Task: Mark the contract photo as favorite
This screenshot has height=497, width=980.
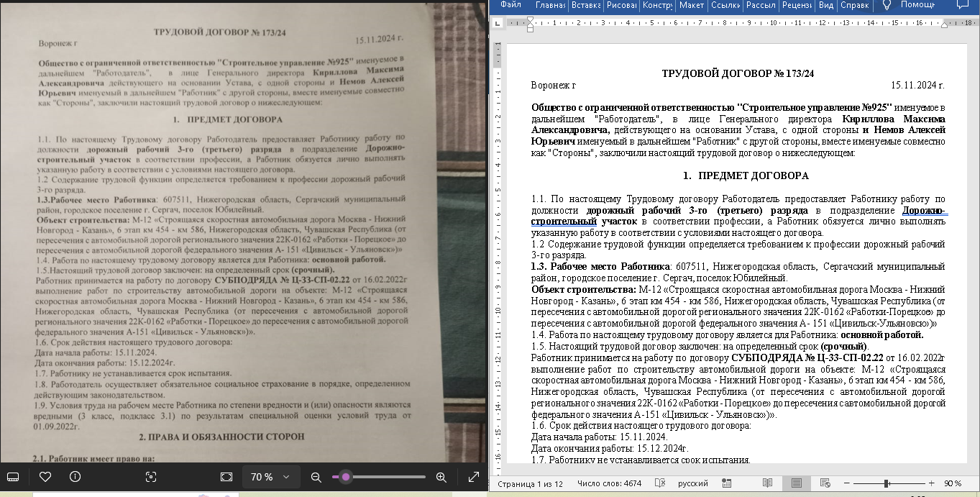Action: click(45, 476)
